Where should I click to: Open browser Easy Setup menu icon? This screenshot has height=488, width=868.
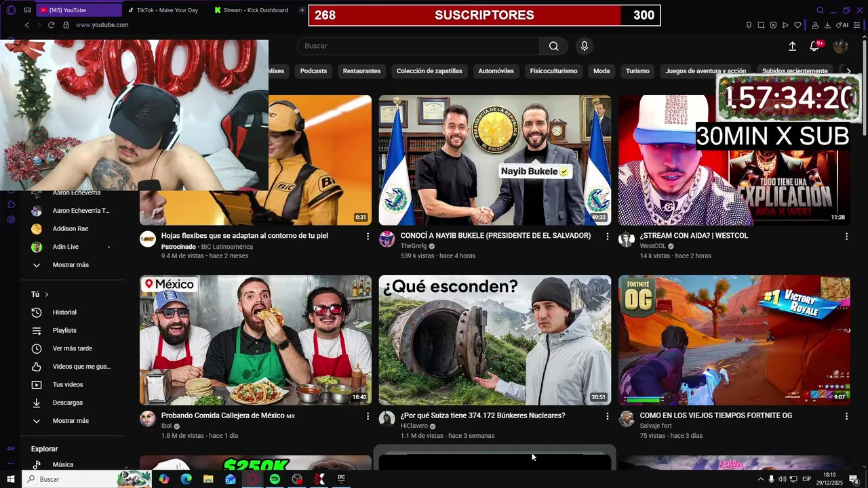pos(857,25)
